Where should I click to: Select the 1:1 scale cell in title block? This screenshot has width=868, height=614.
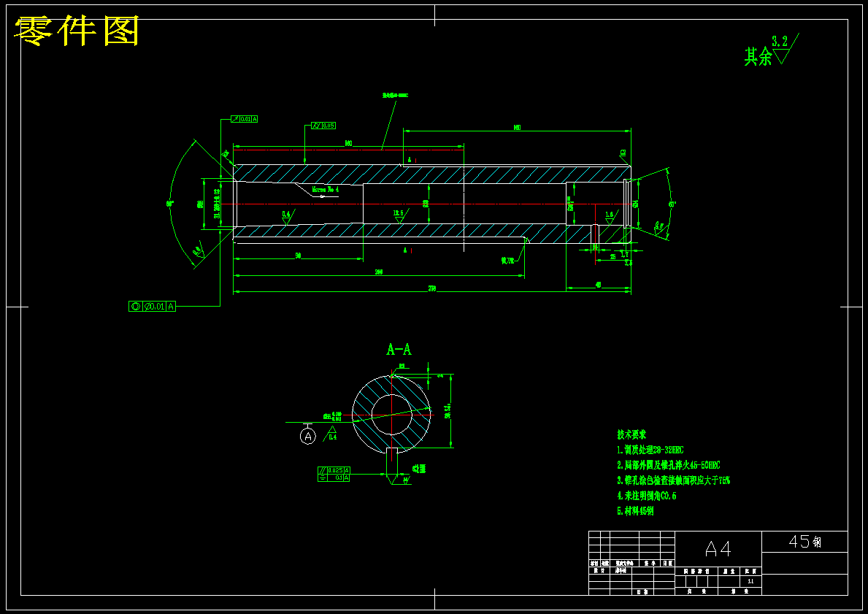(x=750, y=581)
